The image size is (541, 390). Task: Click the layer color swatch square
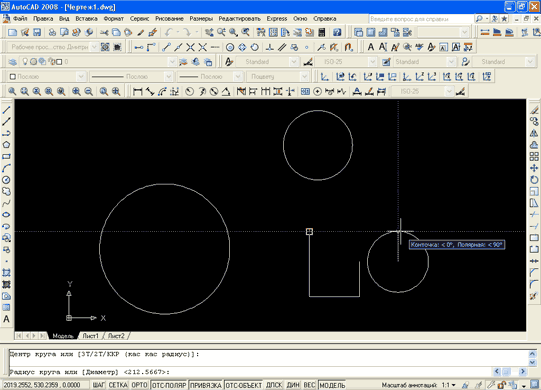(x=59, y=62)
